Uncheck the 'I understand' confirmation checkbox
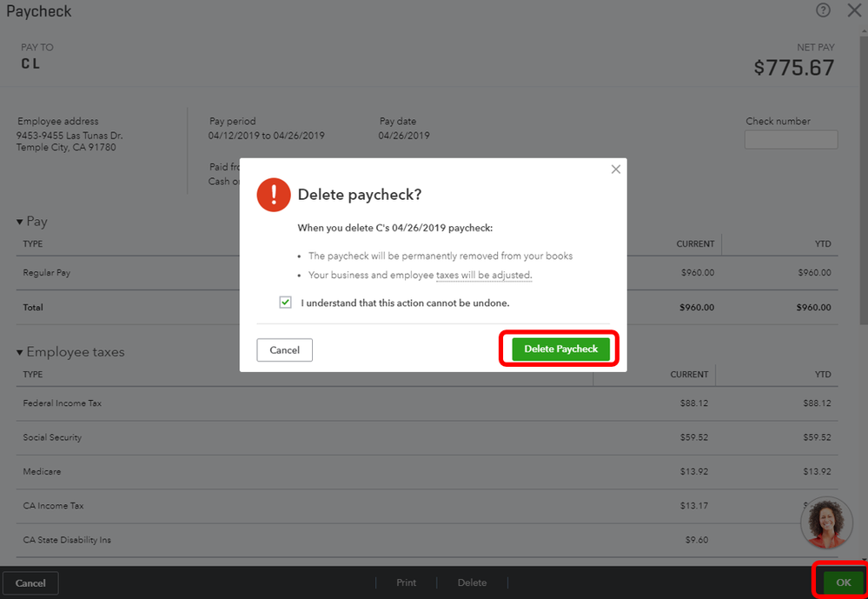 285,303
